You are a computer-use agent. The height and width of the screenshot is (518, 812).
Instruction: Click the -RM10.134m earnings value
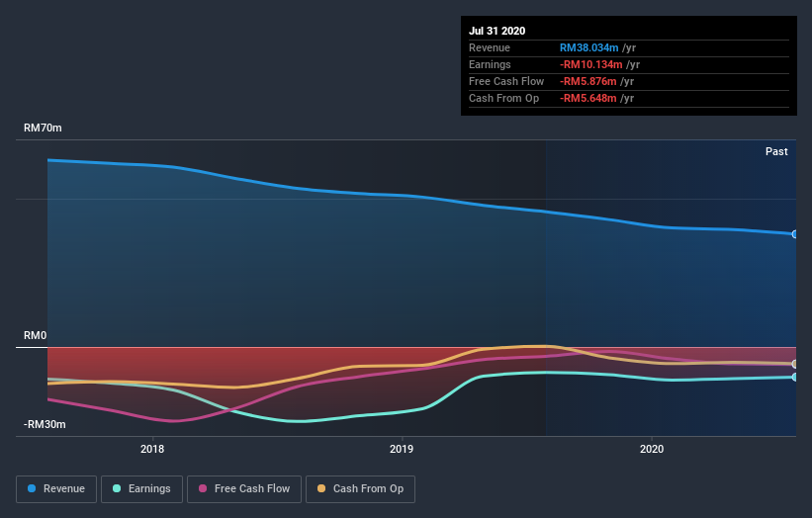coord(590,64)
